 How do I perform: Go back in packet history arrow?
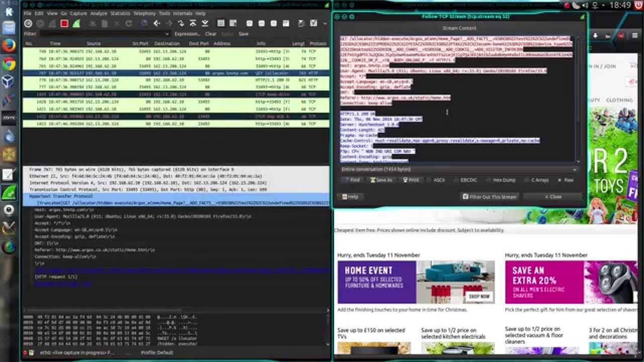pyautogui.click(x=156, y=24)
